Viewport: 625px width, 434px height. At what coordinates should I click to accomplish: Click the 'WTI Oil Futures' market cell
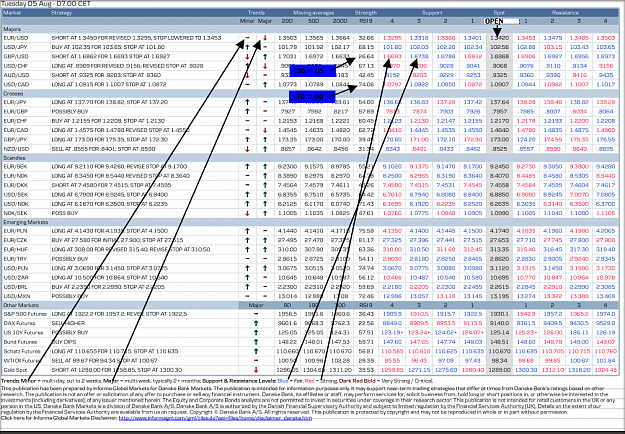pyautogui.click(x=26, y=361)
